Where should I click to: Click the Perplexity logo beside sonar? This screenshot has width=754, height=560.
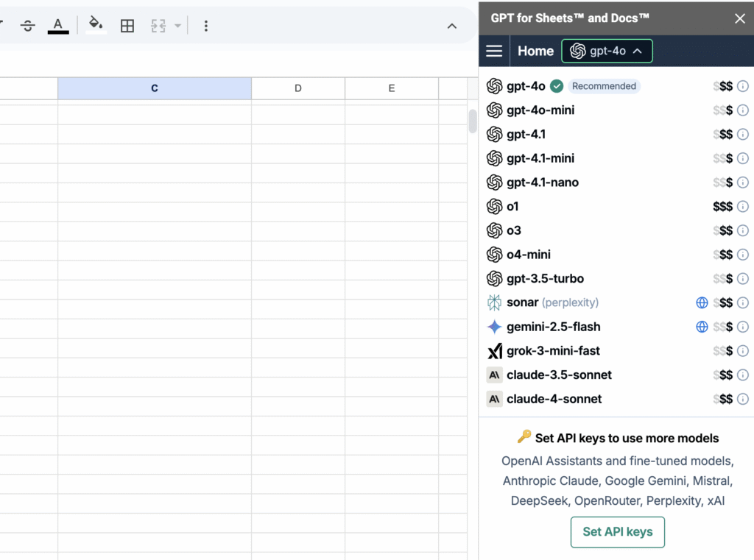tap(494, 302)
